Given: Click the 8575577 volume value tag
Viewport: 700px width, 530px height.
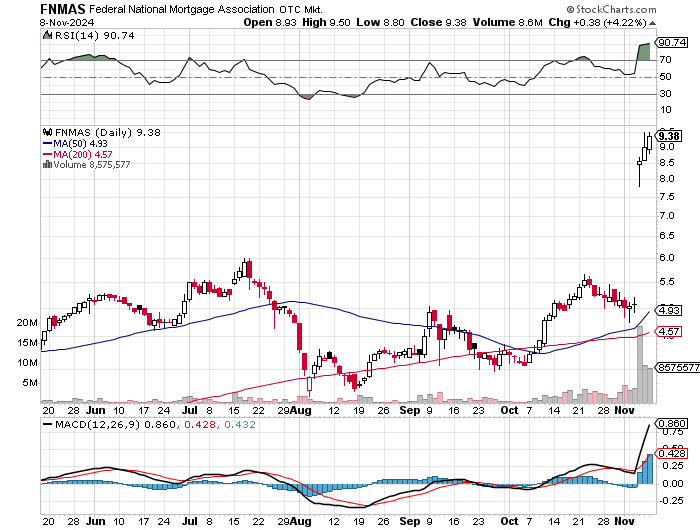Looking at the screenshot, I should [x=678, y=367].
